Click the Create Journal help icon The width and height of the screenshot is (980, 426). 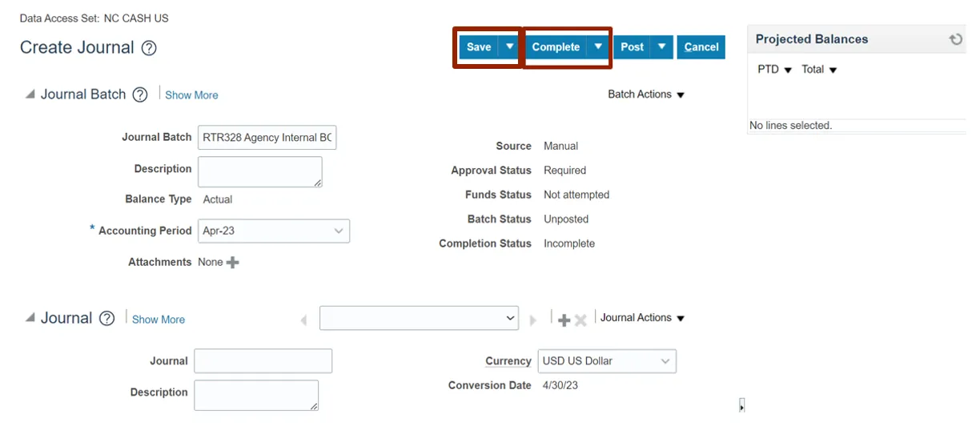click(149, 48)
